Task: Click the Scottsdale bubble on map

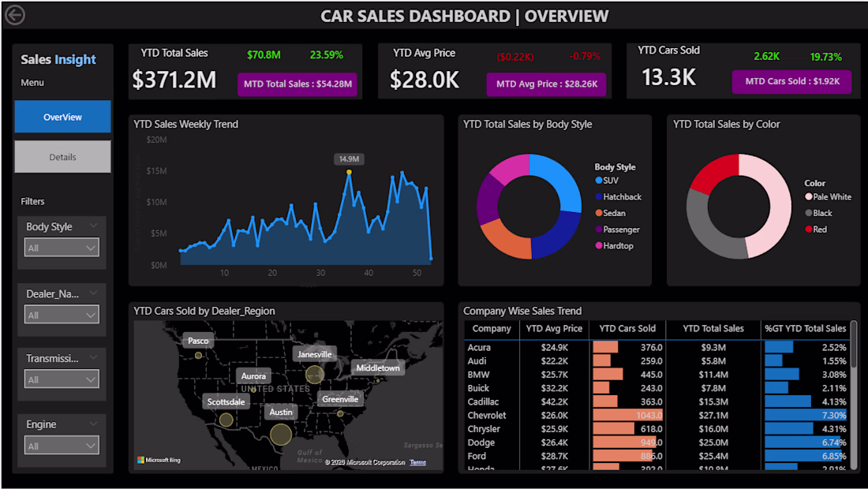Action: tap(226, 420)
